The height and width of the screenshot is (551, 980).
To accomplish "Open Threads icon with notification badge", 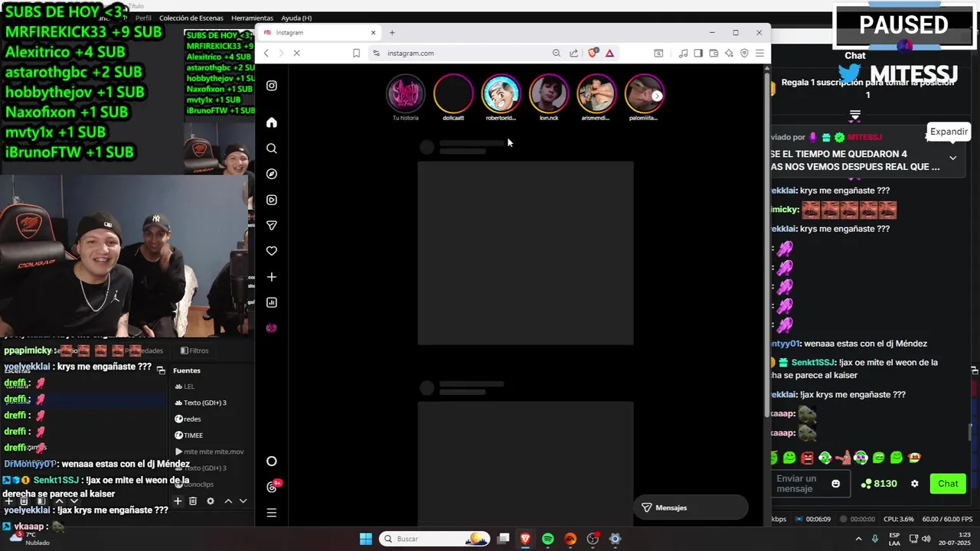I will pos(272,487).
